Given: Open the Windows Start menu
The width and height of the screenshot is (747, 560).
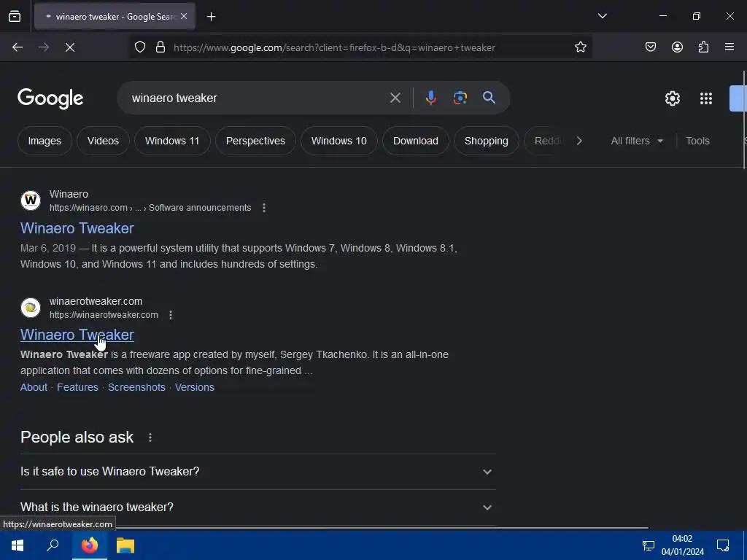Looking at the screenshot, I should (x=18, y=545).
